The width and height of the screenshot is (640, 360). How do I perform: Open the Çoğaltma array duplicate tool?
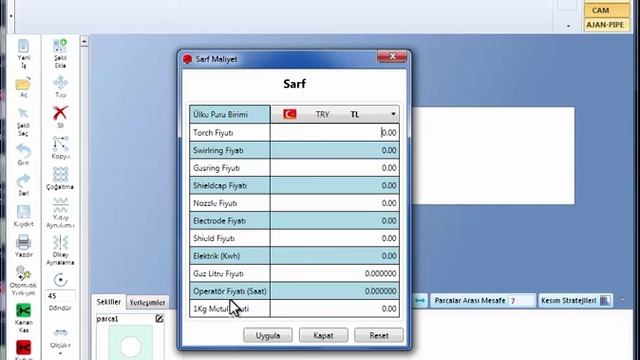point(60,174)
